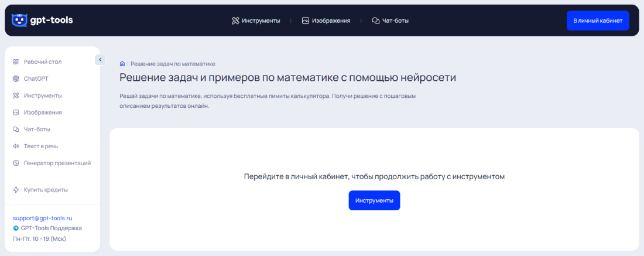Screen dimensions: 644x256
Task: Click the Инструменты icon in top navigation
Action: click(235, 21)
